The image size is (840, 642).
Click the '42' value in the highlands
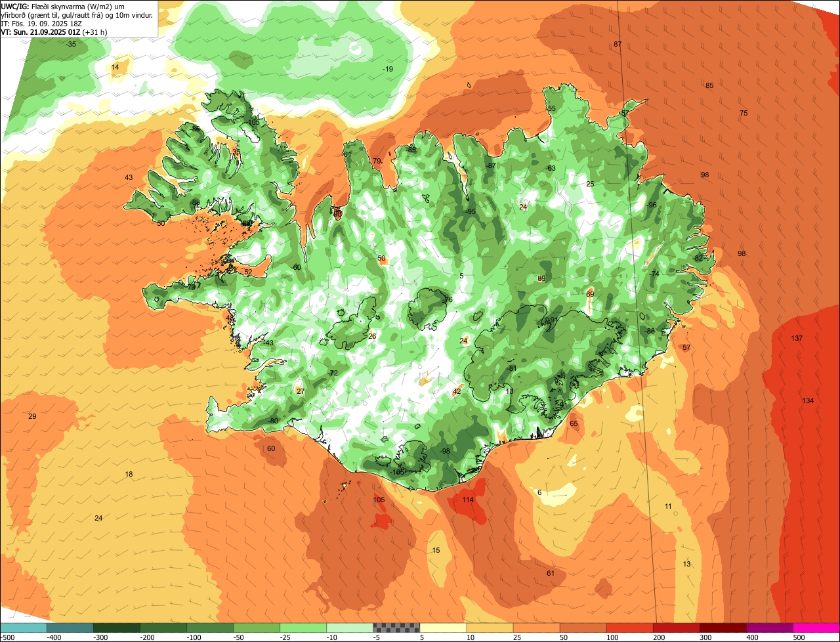coord(457,391)
